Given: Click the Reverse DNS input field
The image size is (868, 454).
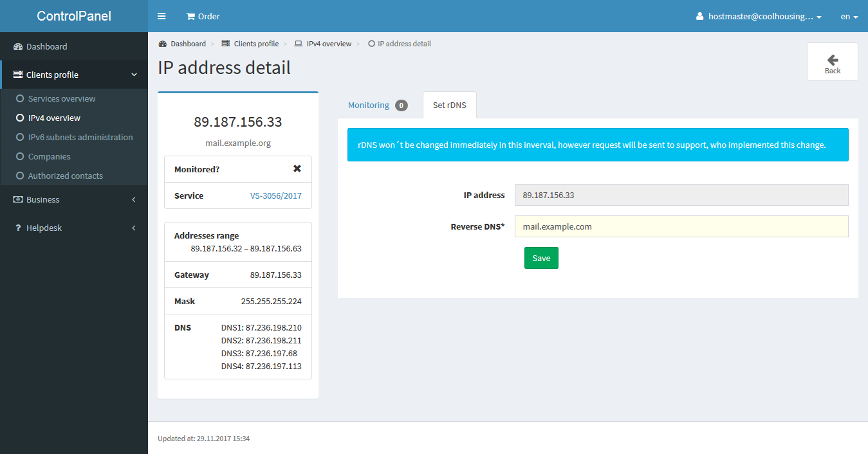Looking at the screenshot, I should click(x=681, y=226).
